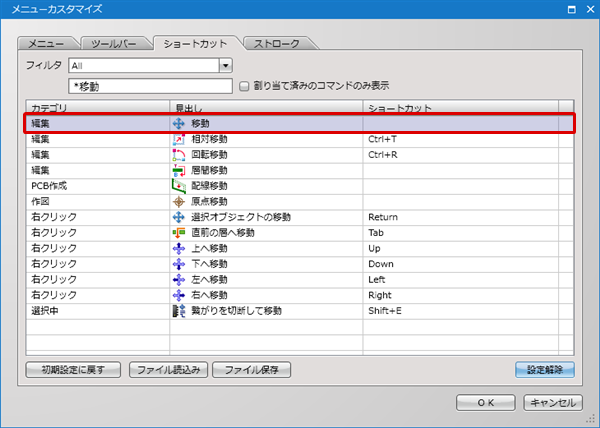
Task: Confirm with the OK button
Action: [x=485, y=402]
